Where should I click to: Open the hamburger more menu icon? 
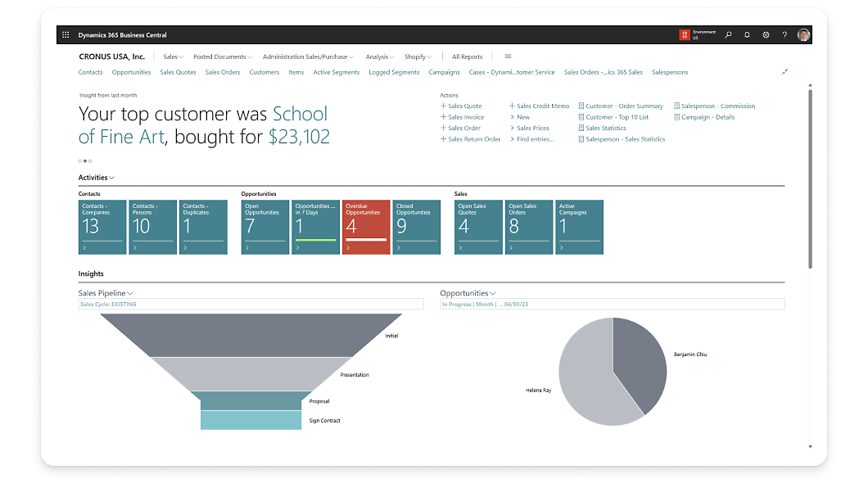coord(509,56)
